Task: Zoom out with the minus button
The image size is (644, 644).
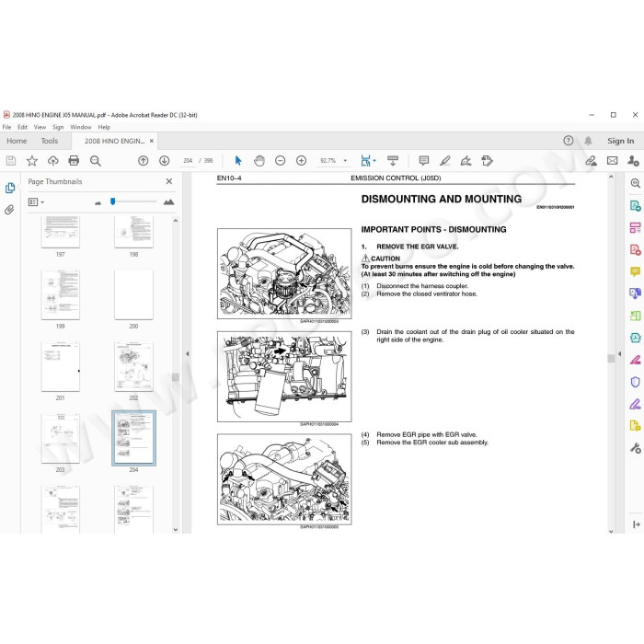Action: pos(280,161)
